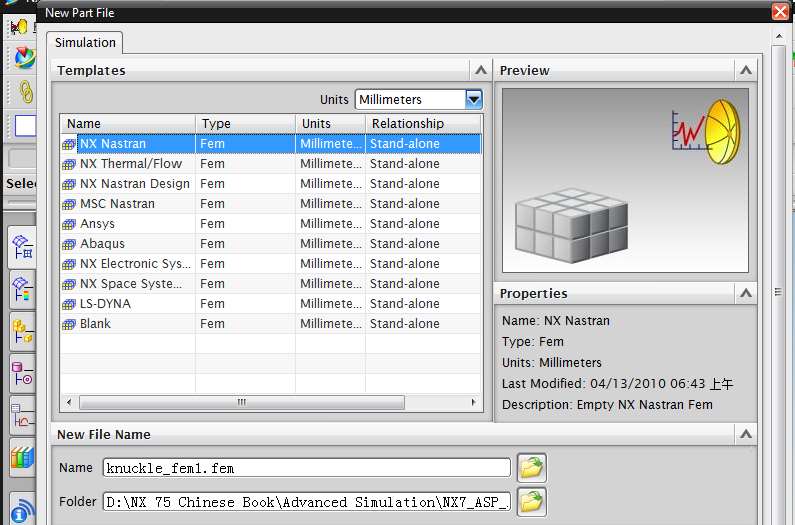Image resolution: width=795 pixels, height=525 pixels.
Task: Click the colorful globe toolbar icon
Action: point(24,58)
